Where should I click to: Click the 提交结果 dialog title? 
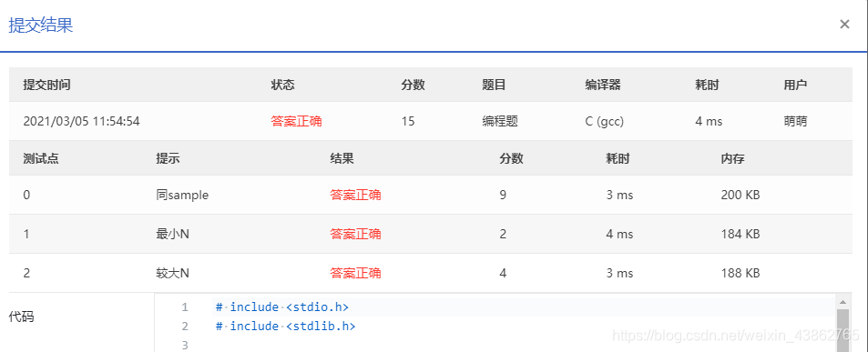pyautogui.click(x=41, y=25)
